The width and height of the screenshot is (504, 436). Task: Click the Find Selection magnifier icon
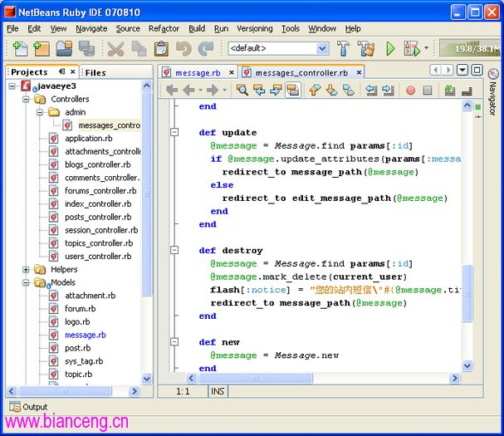click(x=242, y=91)
